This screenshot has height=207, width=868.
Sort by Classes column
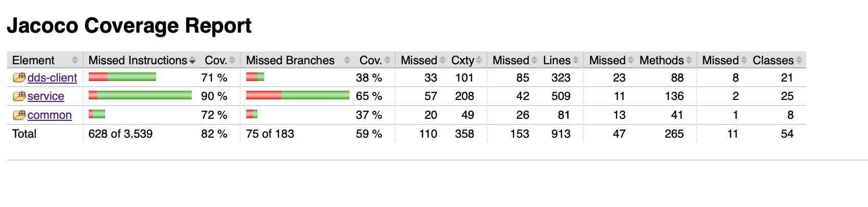point(773,60)
